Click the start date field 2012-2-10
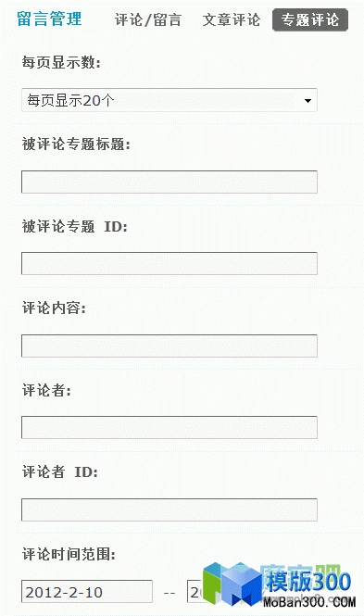Screen dimensions: 364x616 click(87, 591)
